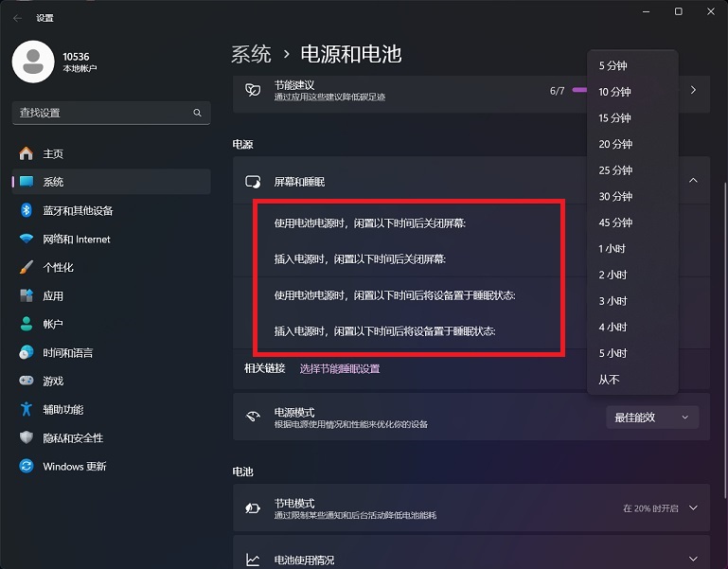Open the user profile avatar
The image size is (728, 569).
(33, 62)
